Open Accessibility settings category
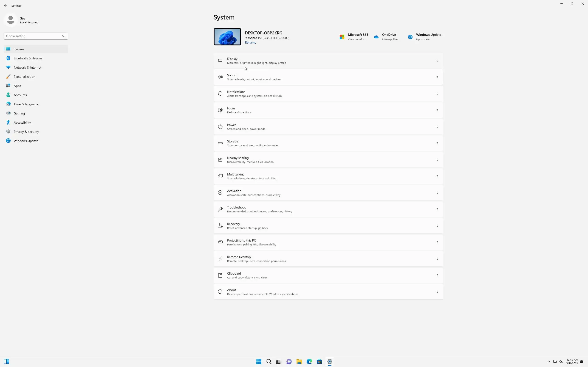The height and width of the screenshot is (367, 588). pos(22,122)
